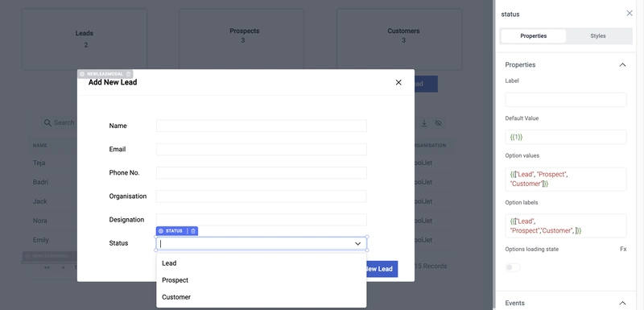This screenshot has height=310, width=644.
Task: Switch to the Styles tab
Action: [598, 35]
